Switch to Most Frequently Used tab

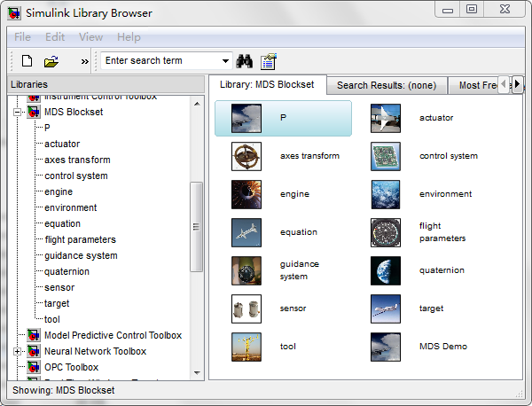point(474,85)
